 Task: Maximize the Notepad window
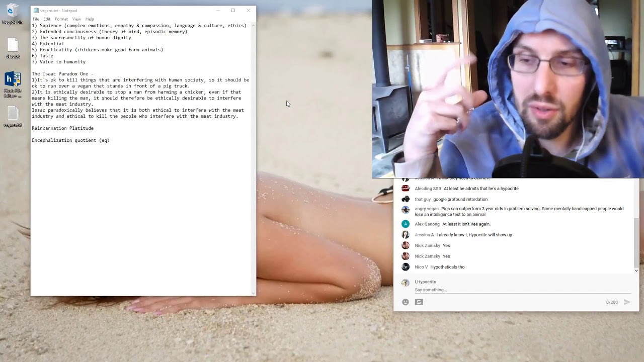tap(233, 10)
